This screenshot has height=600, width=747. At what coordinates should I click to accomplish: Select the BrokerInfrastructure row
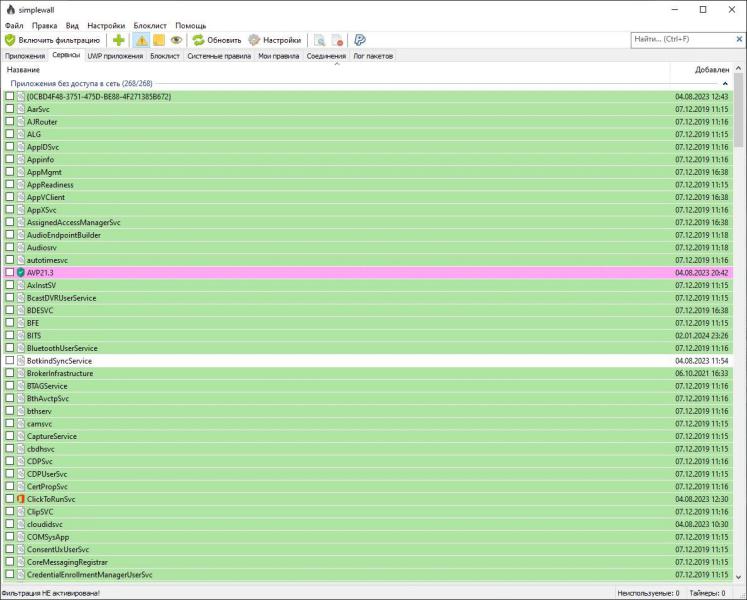367,373
